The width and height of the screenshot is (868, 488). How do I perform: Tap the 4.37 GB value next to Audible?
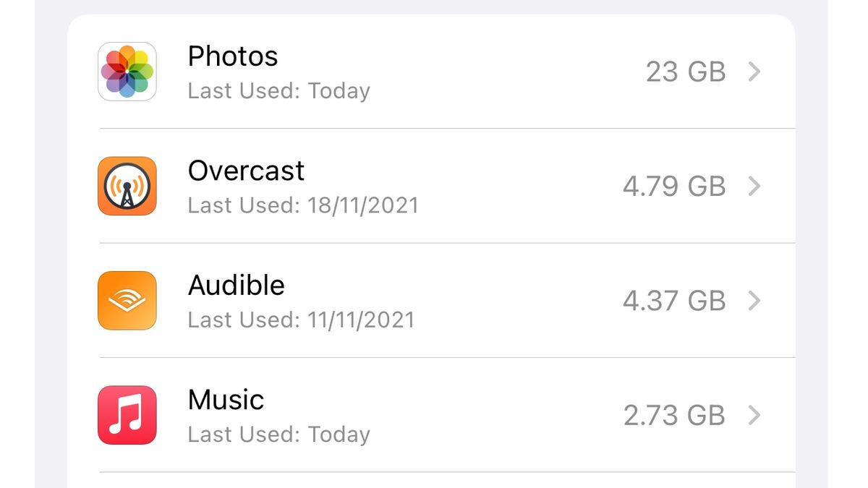[x=673, y=300]
